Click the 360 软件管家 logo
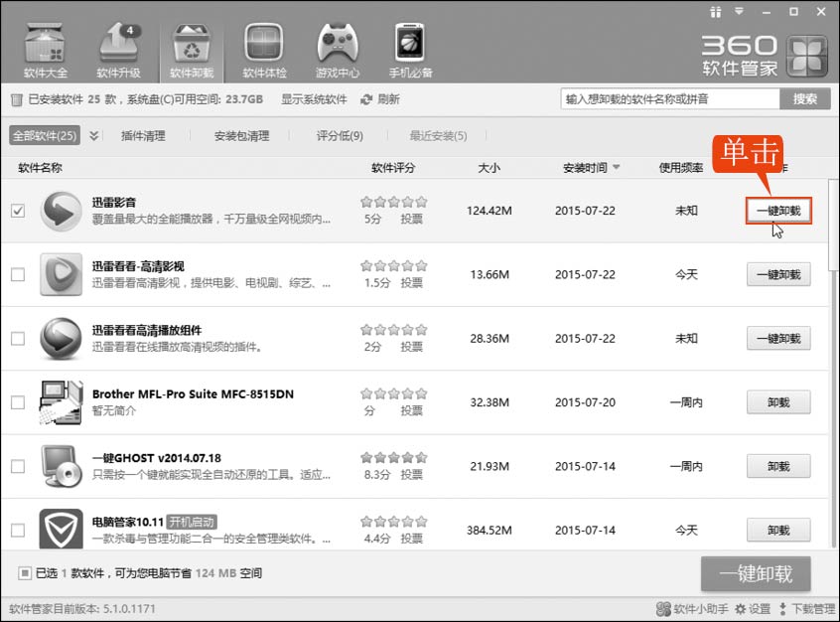The height and width of the screenshot is (622, 840). click(x=765, y=56)
